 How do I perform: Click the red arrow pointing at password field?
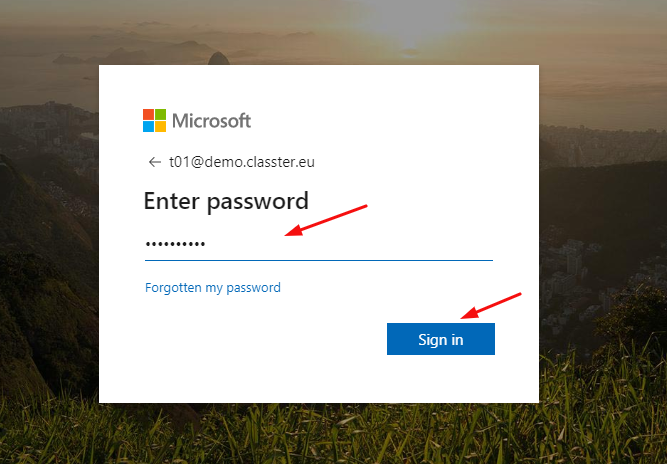click(326, 220)
